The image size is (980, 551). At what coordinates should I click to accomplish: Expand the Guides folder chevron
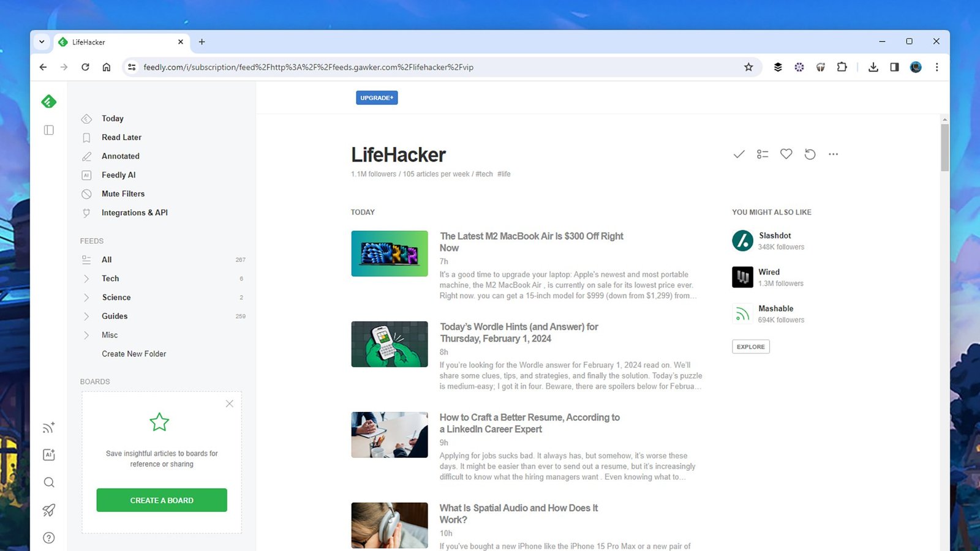86,317
